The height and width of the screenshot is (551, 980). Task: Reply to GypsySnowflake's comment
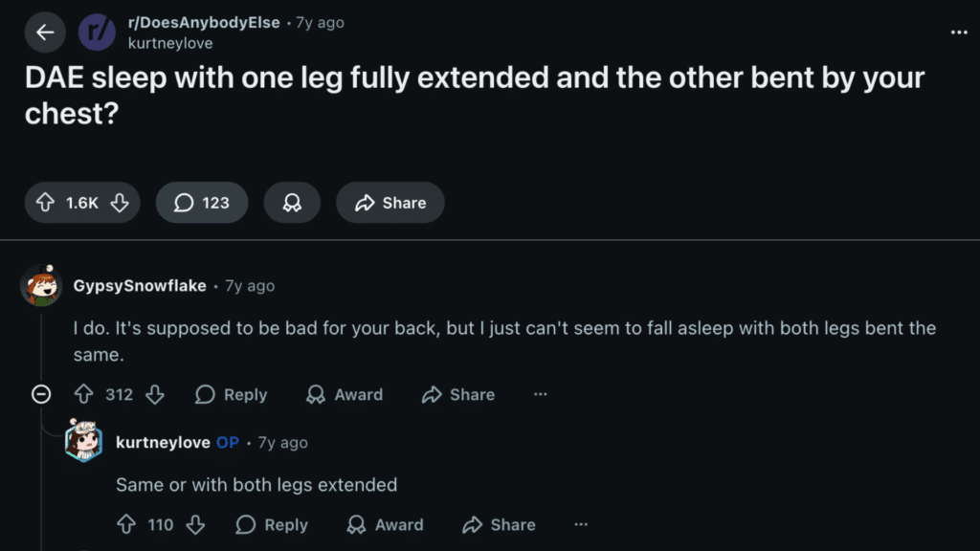coord(230,394)
